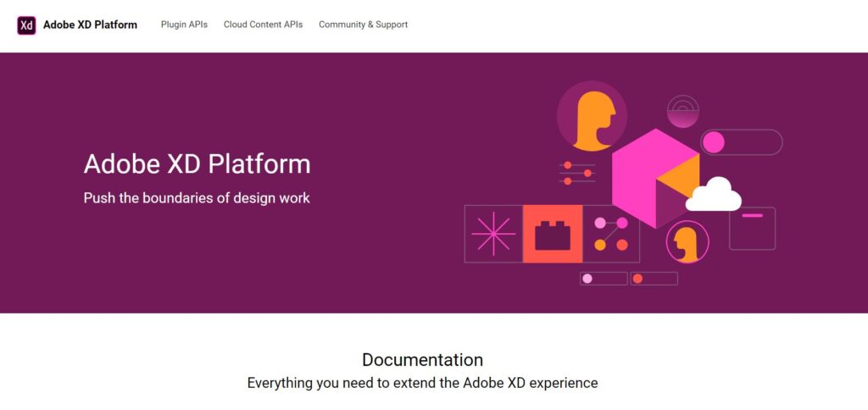Toggle the pink switch illustration
The height and width of the screenshot is (410, 868).
[741, 142]
